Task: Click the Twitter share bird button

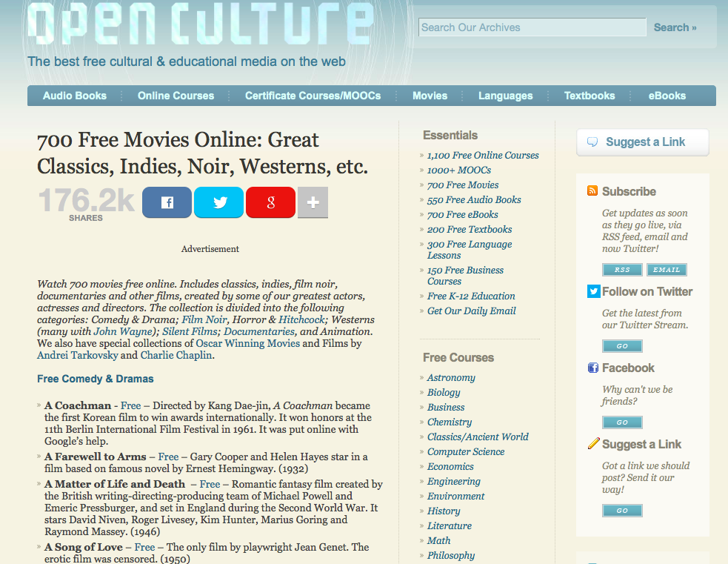Action: click(219, 202)
